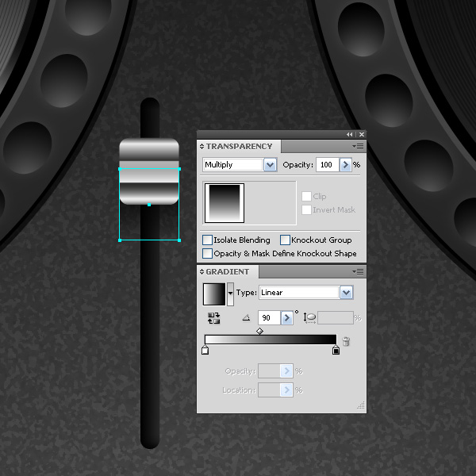Cycle the Gradient panel view with its tab arrows
476x476 pixels.
click(202, 271)
